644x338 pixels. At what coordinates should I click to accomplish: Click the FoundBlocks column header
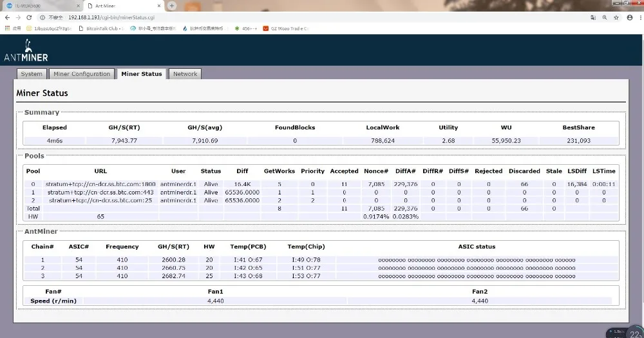point(295,127)
